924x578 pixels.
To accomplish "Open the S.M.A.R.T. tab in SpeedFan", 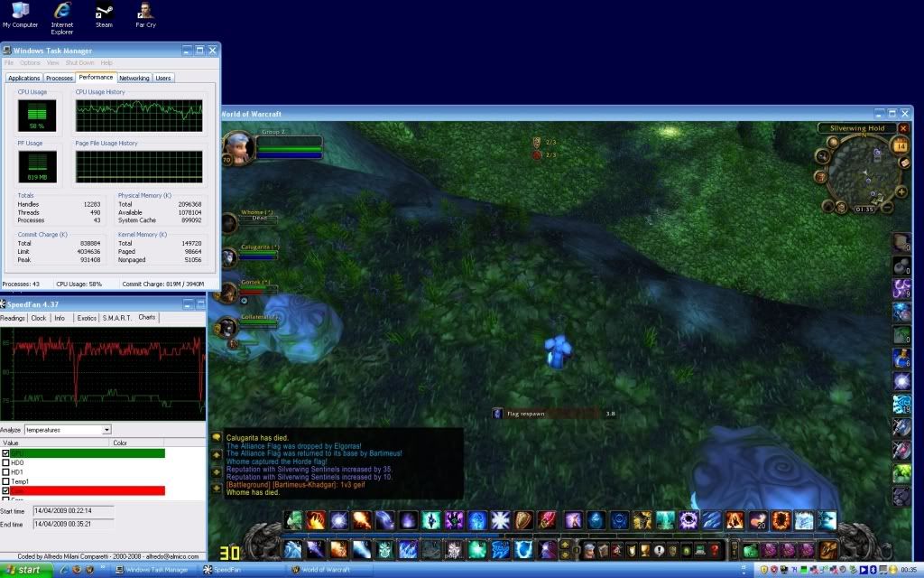I will pos(116,318).
